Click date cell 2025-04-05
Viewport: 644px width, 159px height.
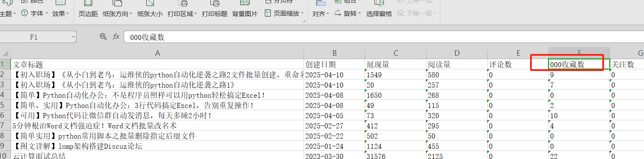335,115
